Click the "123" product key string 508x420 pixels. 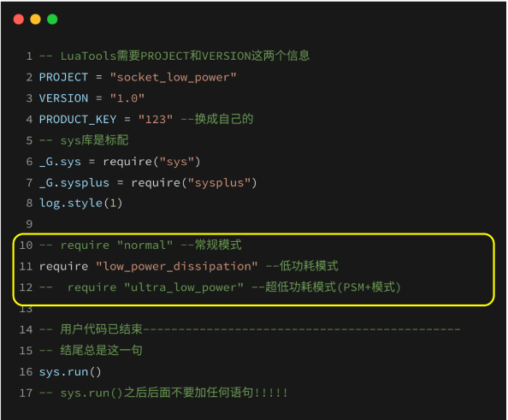click(156, 119)
